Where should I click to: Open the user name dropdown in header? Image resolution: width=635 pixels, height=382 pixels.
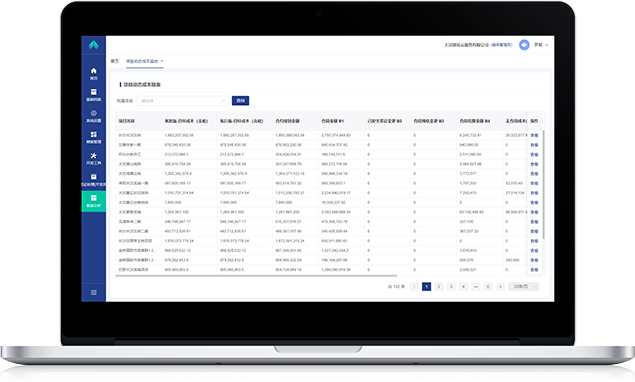coord(541,45)
